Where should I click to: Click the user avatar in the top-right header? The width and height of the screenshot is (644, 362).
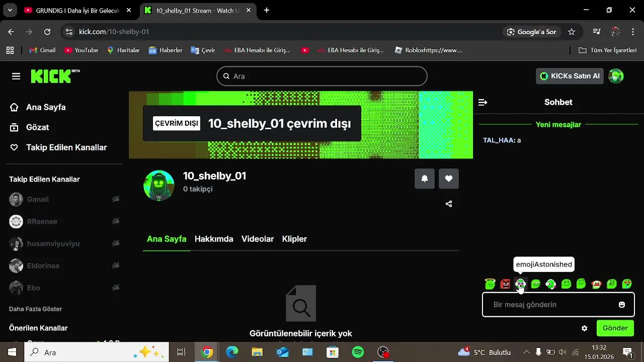[616, 76]
